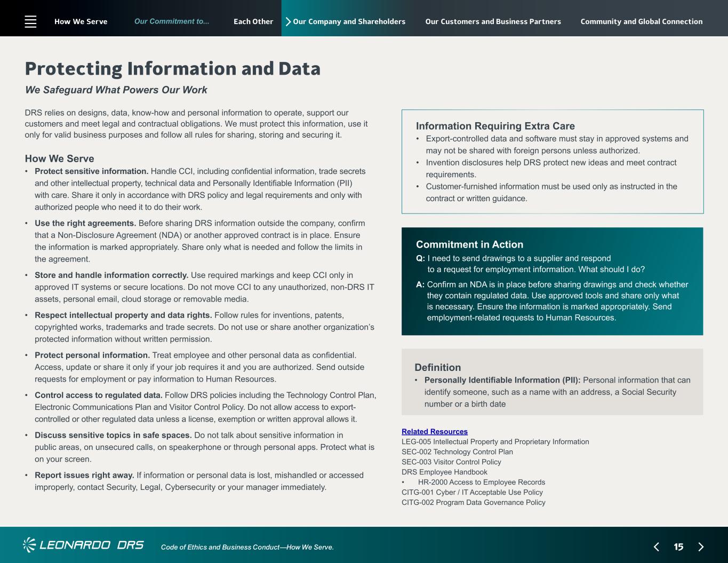Viewport: 728px width, 563px height.
Task: Switch to the Each Other tab
Action: click(253, 21)
